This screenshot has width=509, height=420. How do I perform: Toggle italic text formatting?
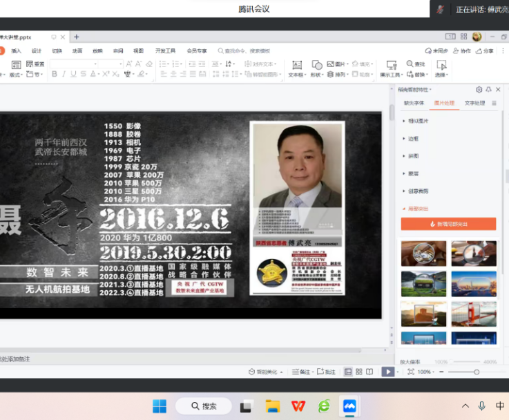point(64,75)
